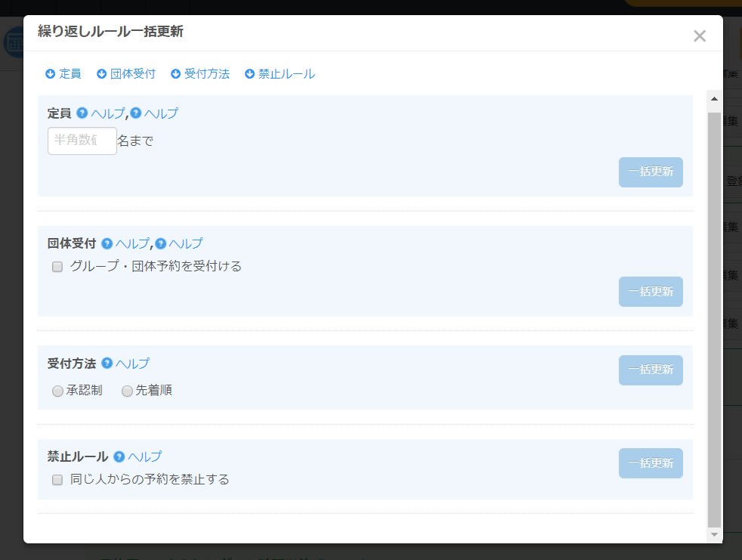
Task: Click the down-arrow icon before 定員 anchor
Action: (50, 74)
